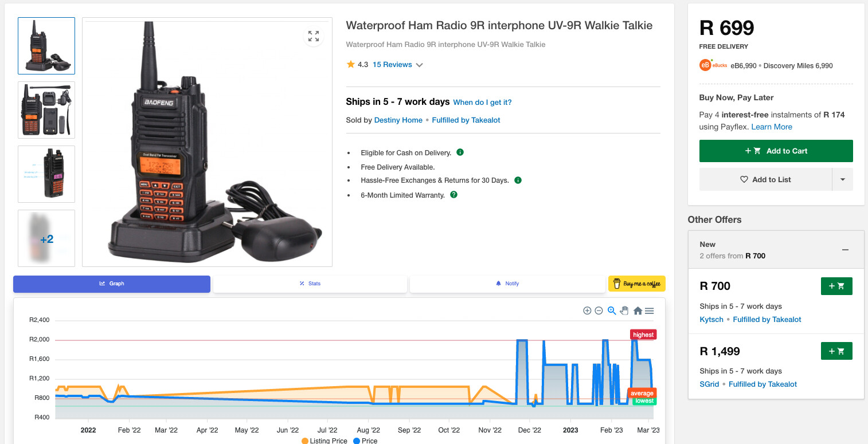
Task: Switch to the Graph tab
Action: point(112,284)
